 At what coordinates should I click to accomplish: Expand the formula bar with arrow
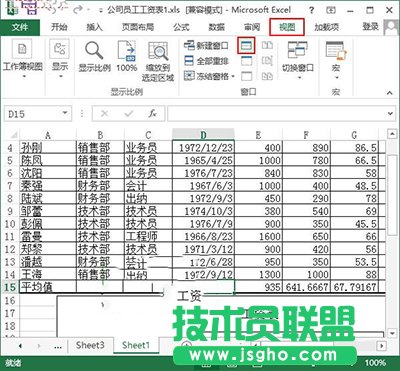pos(391,114)
